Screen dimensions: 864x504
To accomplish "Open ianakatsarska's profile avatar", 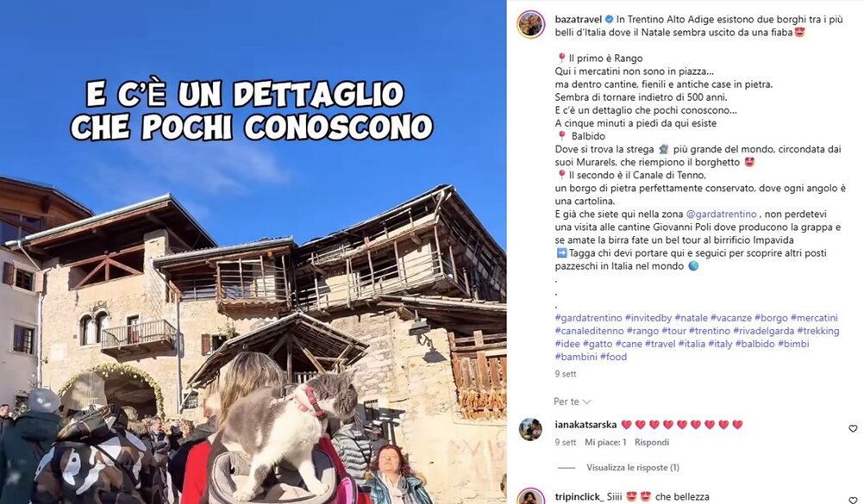I will 530,429.
